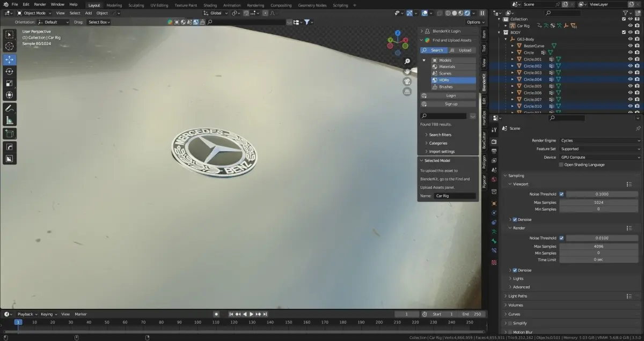Image resolution: width=644 pixels, height=341 pixels.
Task: Open the Object Mode dropdown
Action: pyautogui.click(x=34, y=13)
